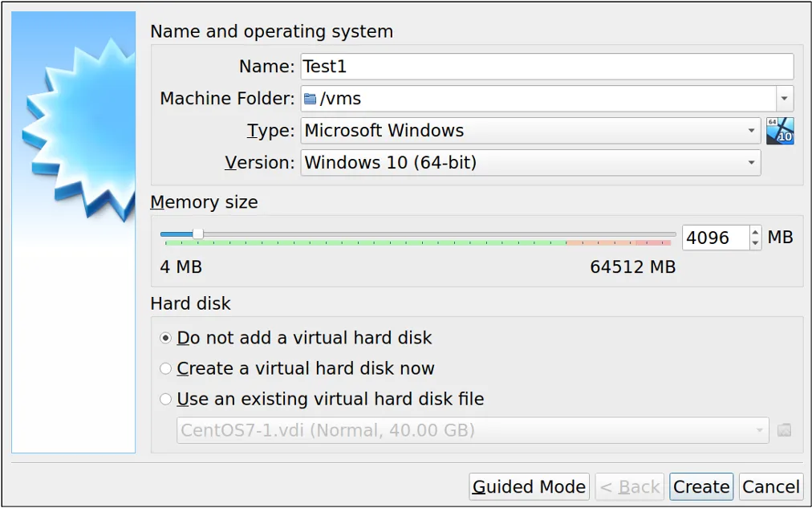Image resolution: width=812 pixels, height=508 pixels.
Task: Click the folder icon in Machine Folder field
Action: click(x=309, y=98)
